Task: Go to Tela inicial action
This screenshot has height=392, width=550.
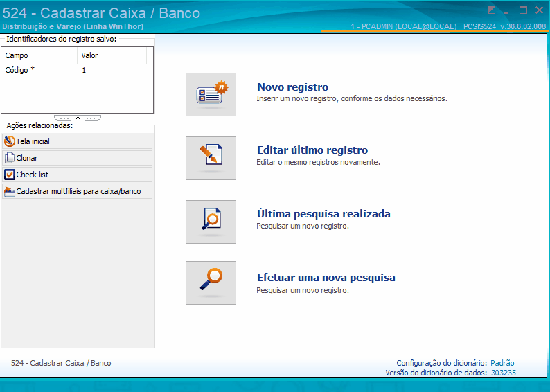Action: 77,141
